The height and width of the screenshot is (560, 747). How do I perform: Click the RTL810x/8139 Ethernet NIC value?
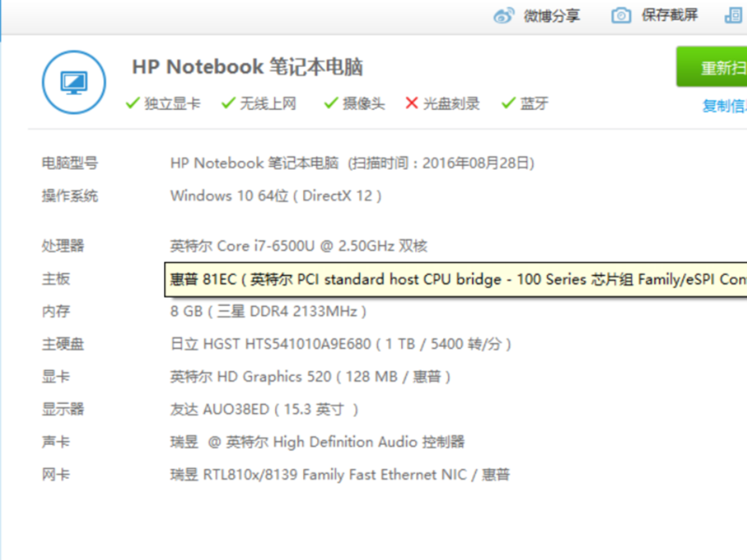click(x=340, y=474)
